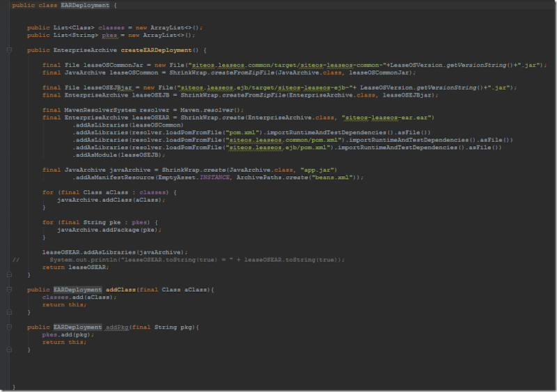The image size is (557, 392).
Task: Click the EARDeployment class name in declaration
Action: [80, 5]
